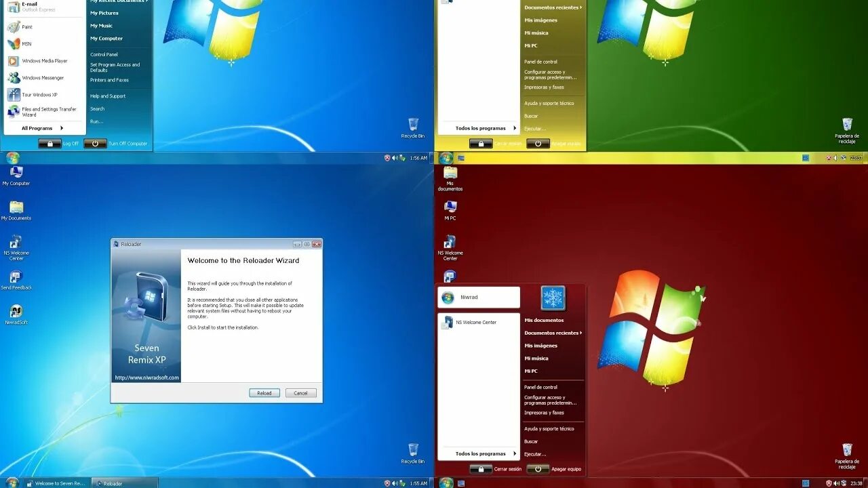Open Printers and Faxes
868x488 pixels.
(x=109, y=80)
